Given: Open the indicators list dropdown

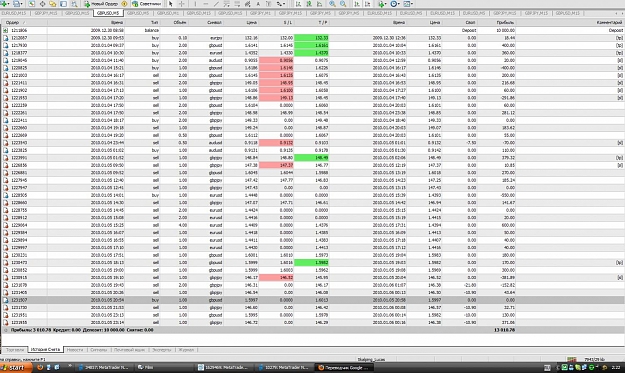Looking at the screenshot, I should [383, 4].
